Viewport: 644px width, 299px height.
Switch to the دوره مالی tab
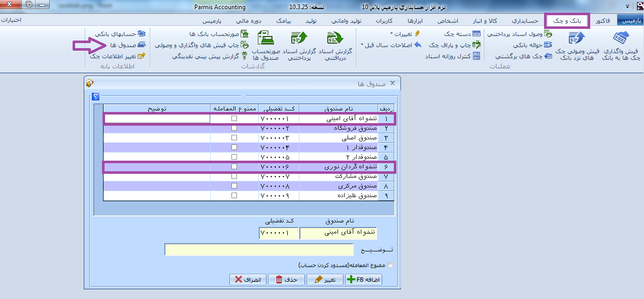click(x=250, y=21)
